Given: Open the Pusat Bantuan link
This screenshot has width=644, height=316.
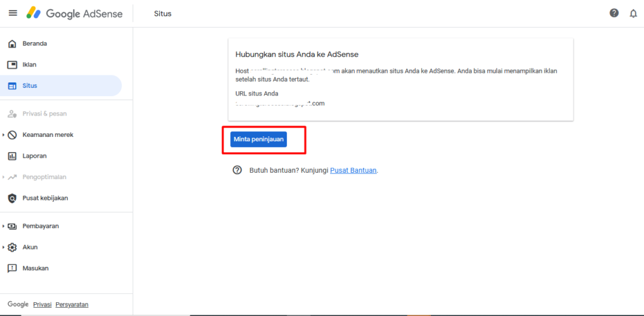Looking at the screenshot, I should tap(353, 170).
